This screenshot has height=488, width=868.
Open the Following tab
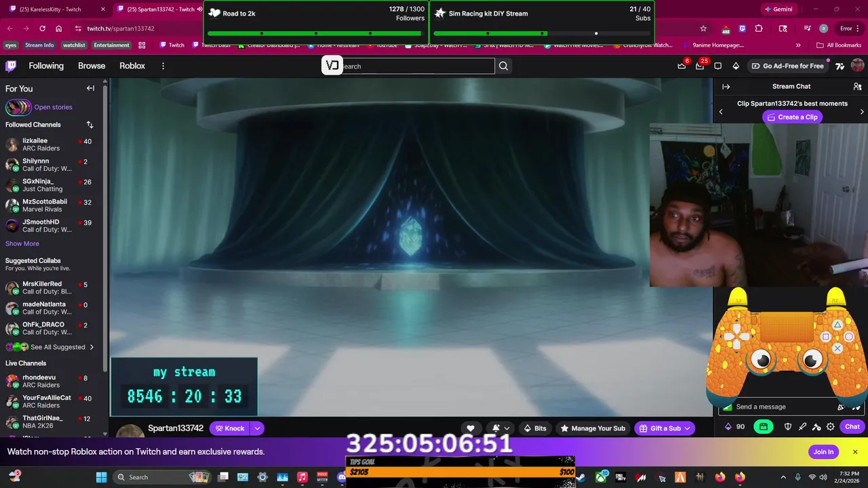(46, 66)
